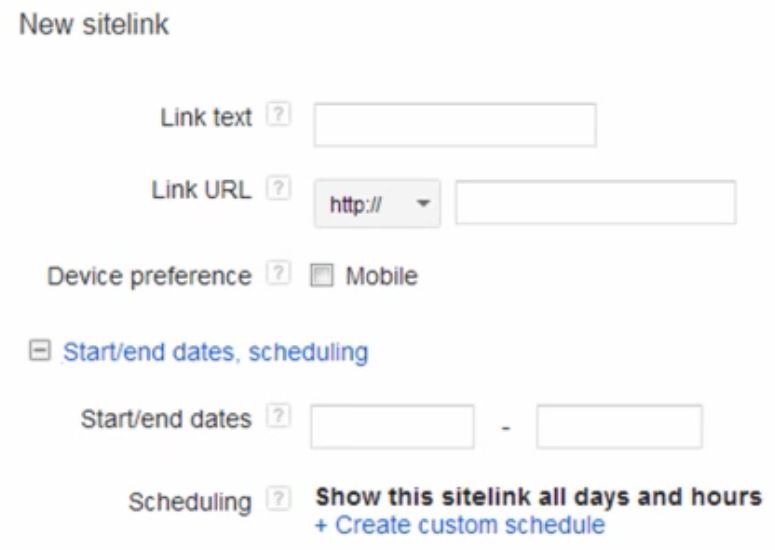The image size is (775, 550).
Task: Enable the Mobile device preference checkbox
Action: (x=322, y=275)
